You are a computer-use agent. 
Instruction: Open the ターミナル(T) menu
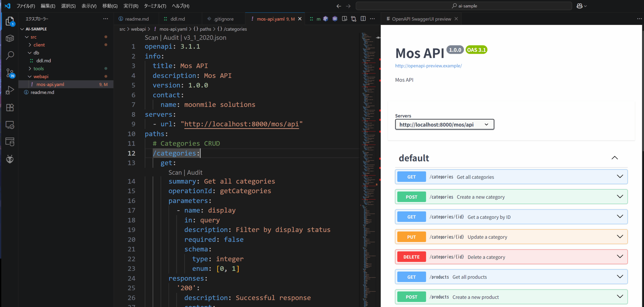pos(155,6)
